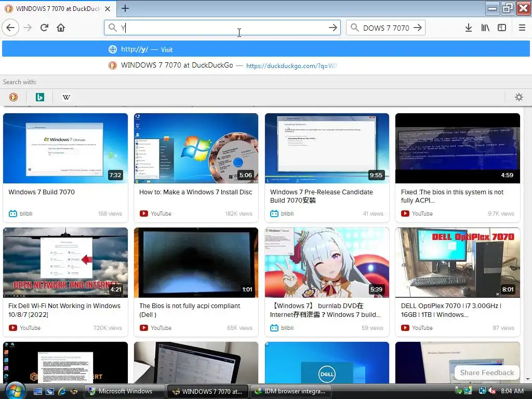Switch to Microsoft Windows taskbar window
This screenshot has height=399, width=532.
click(x=125, y=391)
